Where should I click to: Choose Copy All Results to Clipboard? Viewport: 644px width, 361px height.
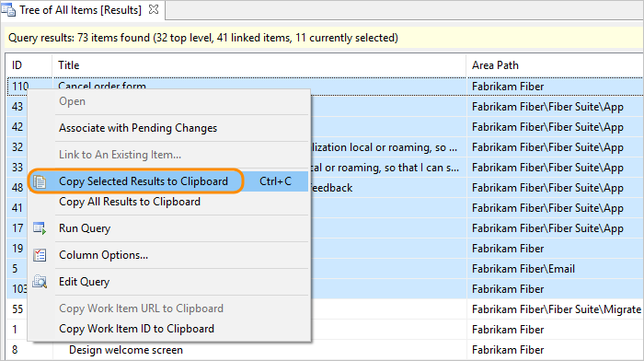pyautogui.click(x=130, y=202)
